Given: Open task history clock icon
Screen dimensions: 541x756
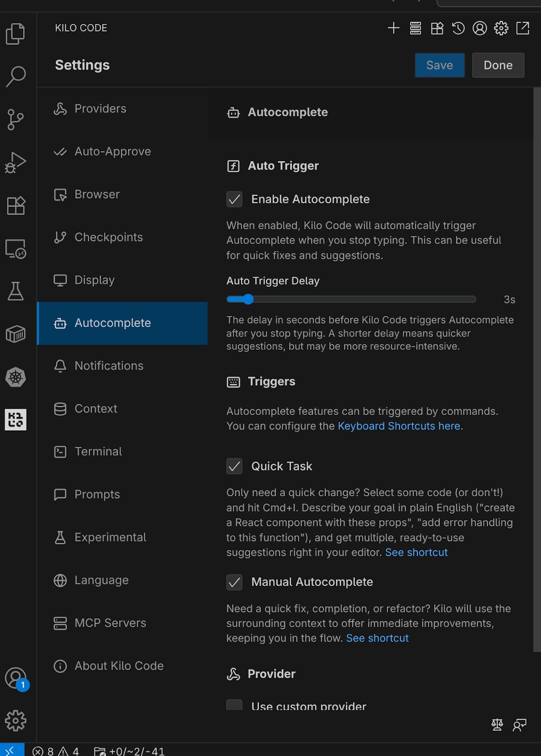Looking at the screenshot, I should pyautogui.click(x=458, y=28).
